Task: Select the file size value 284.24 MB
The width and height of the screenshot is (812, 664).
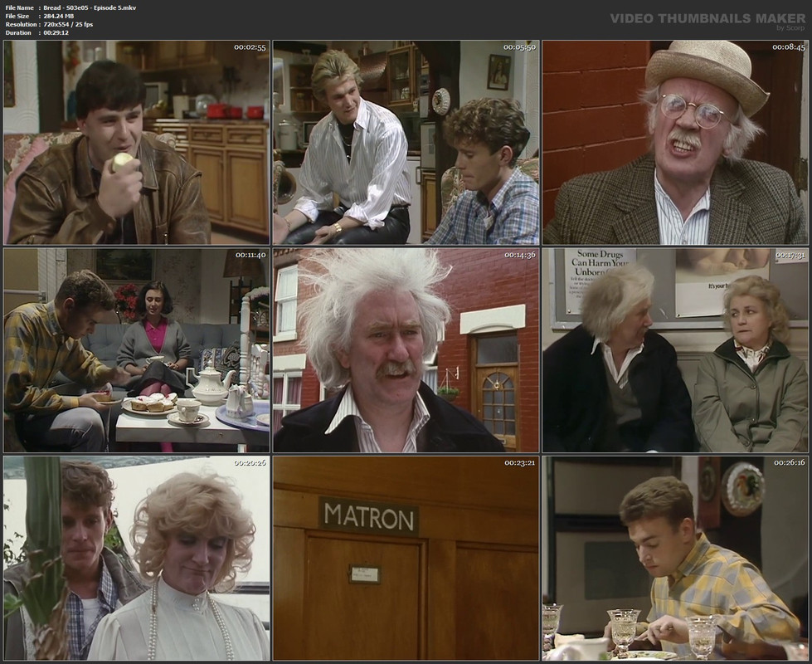Action: (59, 16)
